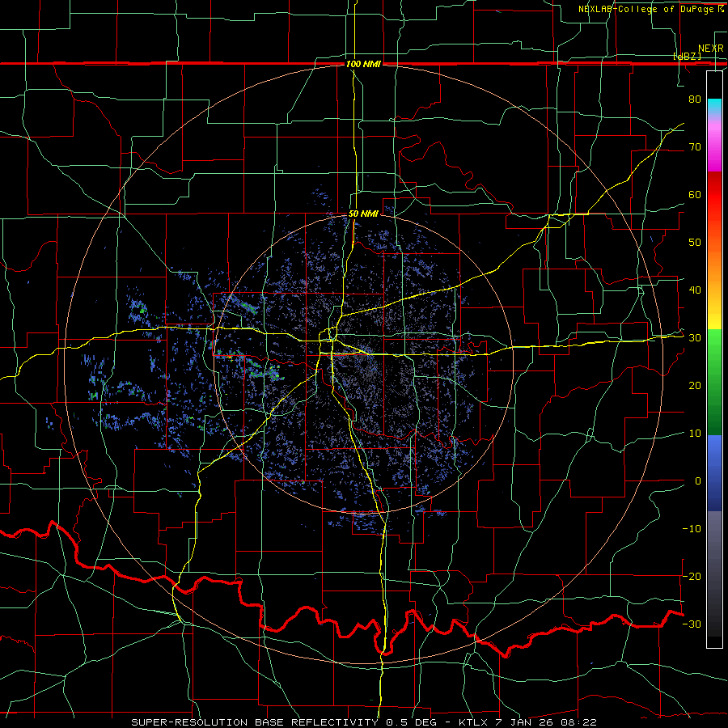Click the 50 value on the dBZ scale
The width and height of the screenshot is (728, 728).
[695, 243]
